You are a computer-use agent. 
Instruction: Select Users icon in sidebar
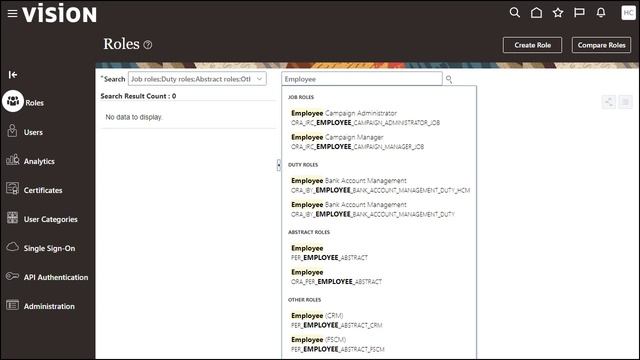[x=12, y=131]
